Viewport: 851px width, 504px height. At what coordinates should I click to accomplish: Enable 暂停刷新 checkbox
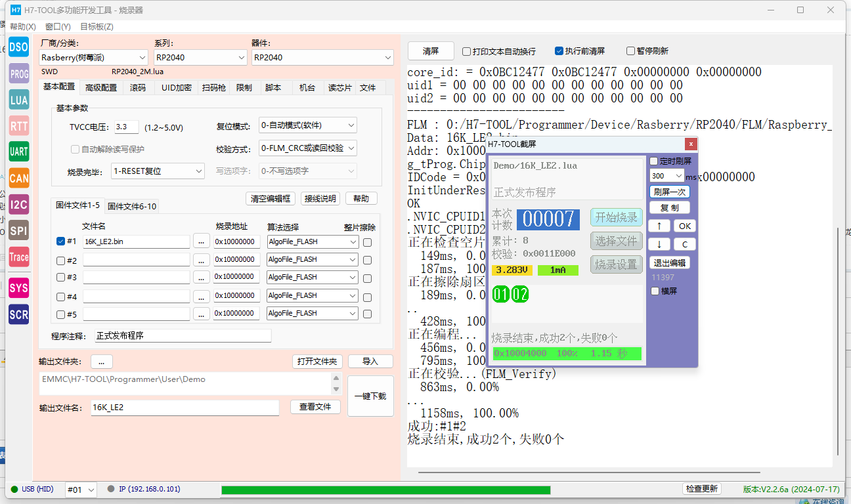pos(630,51)
